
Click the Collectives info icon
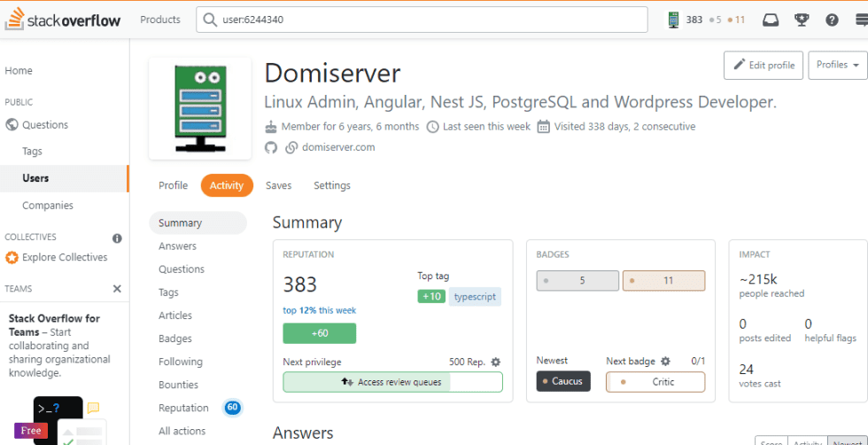point(117,238)
